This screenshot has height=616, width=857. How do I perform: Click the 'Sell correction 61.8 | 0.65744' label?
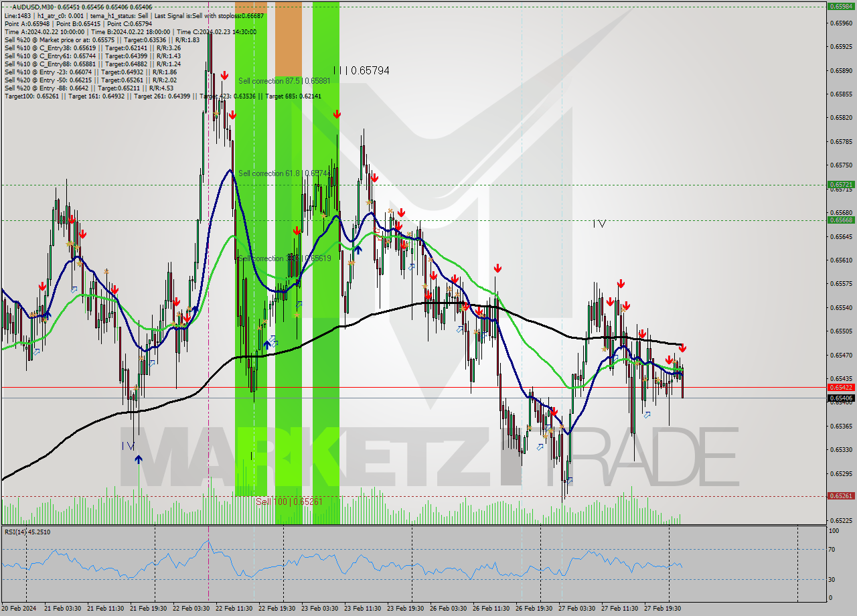(x=285, y=173)
